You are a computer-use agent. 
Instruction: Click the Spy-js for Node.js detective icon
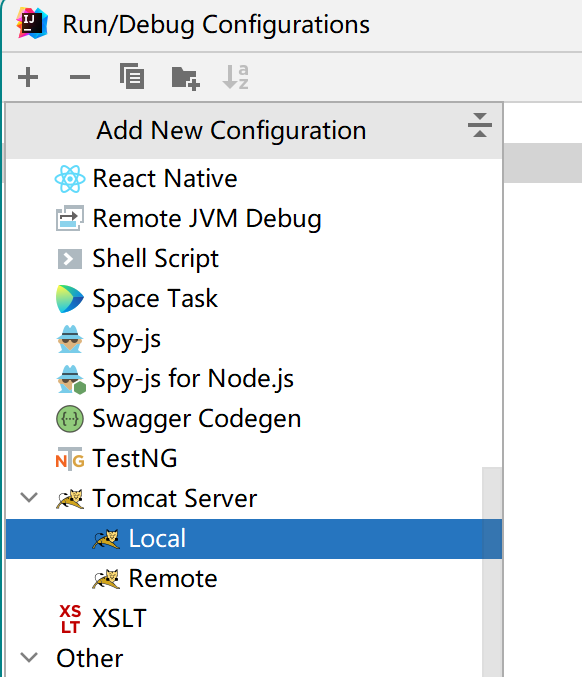point(71,380)
